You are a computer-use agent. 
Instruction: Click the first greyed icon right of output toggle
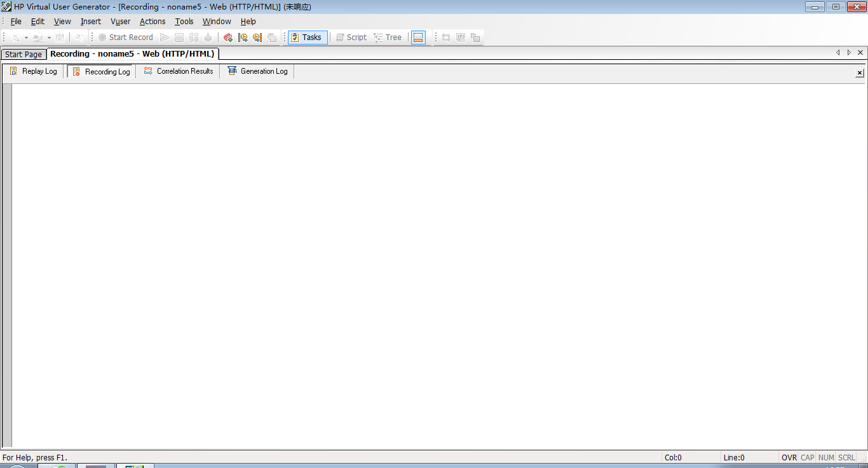click(446, 38)
